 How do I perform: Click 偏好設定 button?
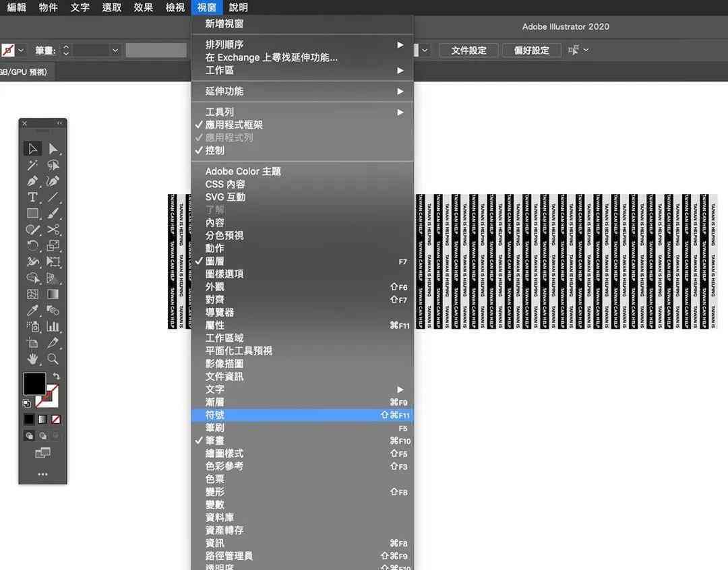[532, 50]
